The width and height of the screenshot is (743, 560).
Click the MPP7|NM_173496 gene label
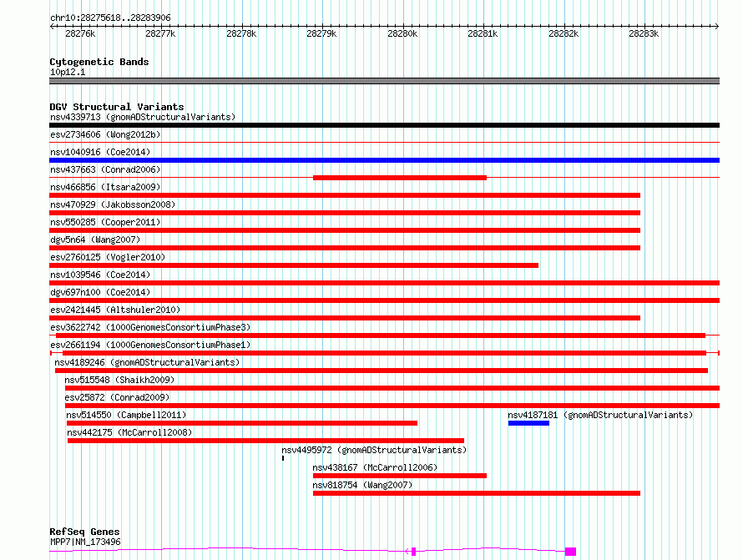[85, 542]
